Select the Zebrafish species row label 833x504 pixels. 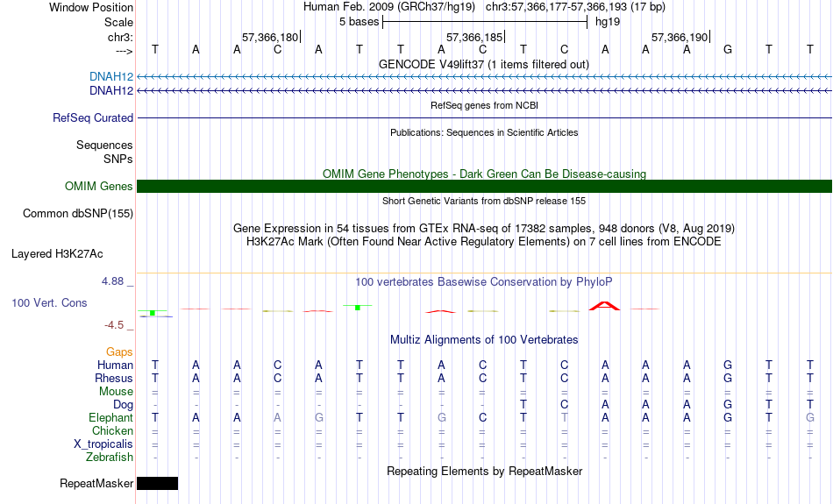tap(110, 458)
